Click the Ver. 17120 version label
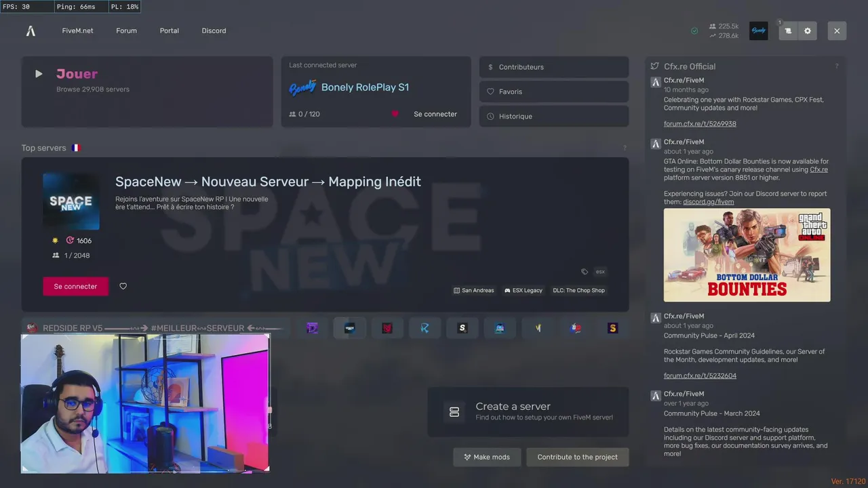Viewport: 868px width, 488px height. pos(847,481)
